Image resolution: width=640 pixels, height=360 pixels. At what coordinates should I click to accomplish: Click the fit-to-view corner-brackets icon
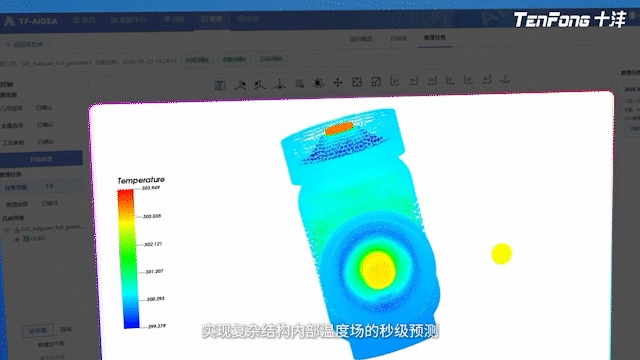[357, 82]
